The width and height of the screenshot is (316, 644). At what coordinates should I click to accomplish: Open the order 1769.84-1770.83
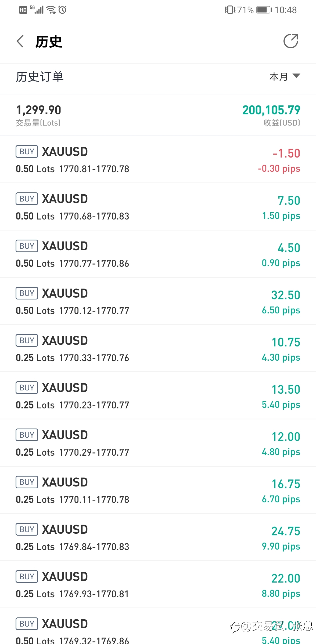(158, 537)
